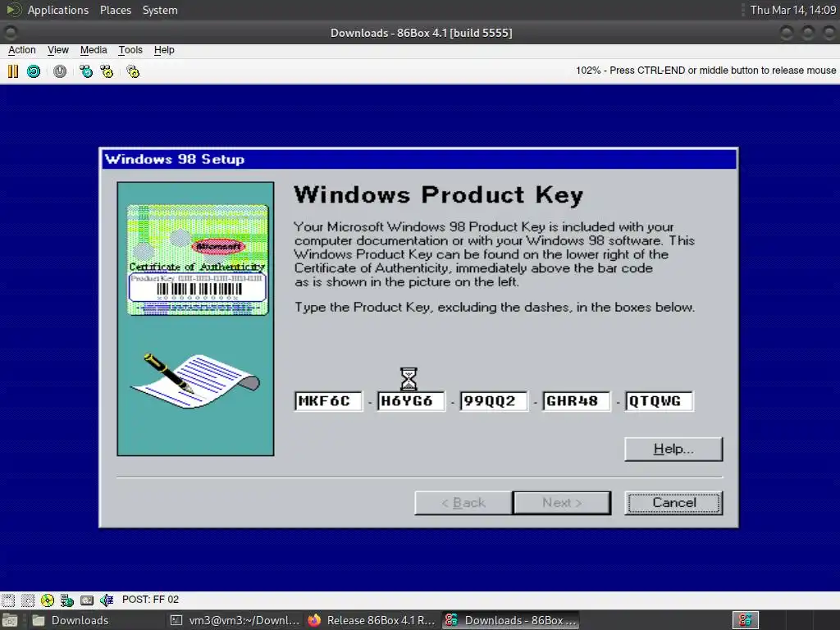Image resolution: width=840 pixels, height=630 pixels.
Task: Open the System menu in top panel
Action: [160, 10]
